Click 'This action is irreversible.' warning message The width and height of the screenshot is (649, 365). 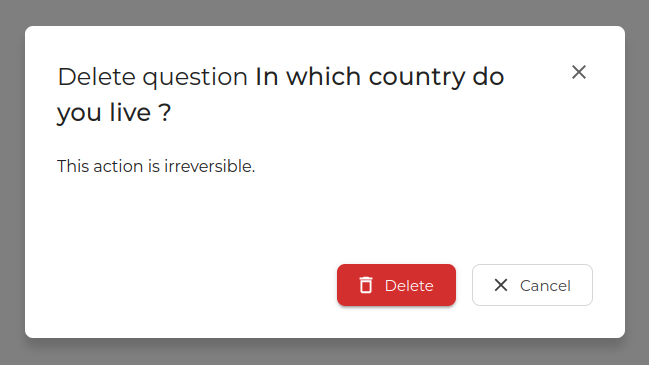156,166
